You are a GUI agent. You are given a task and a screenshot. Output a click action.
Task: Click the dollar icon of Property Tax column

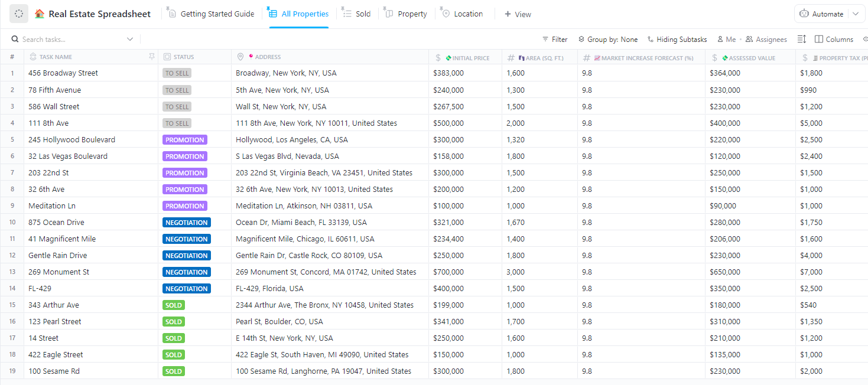pyautogui.click(x=805, y=58)
